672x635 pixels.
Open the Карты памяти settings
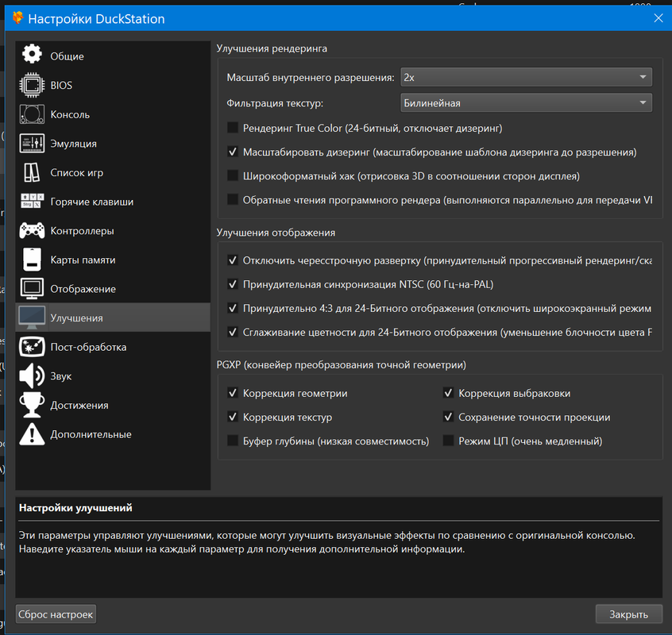pyautogui.click(x=113, y=260)
